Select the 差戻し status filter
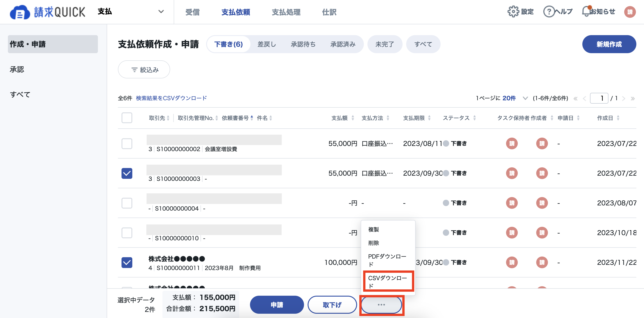The image size is (644, 318). (x=267, y=44)
